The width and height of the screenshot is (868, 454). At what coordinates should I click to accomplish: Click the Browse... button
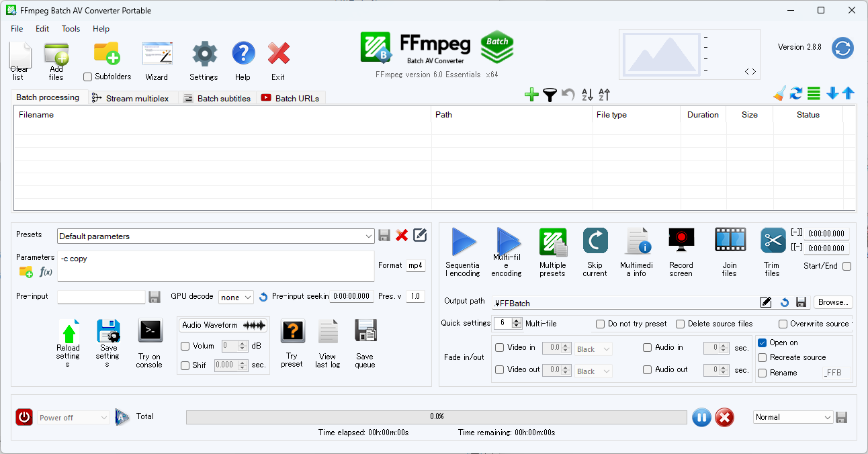click(833, 302)
